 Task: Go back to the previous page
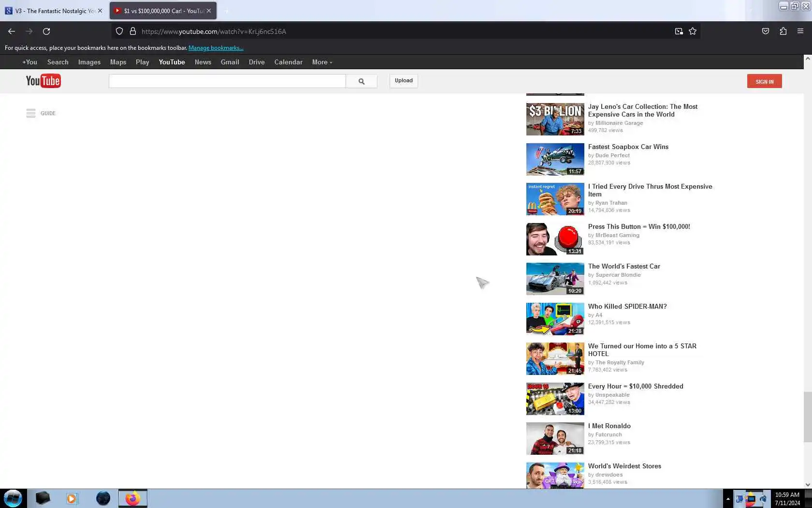tap(12, 31)
